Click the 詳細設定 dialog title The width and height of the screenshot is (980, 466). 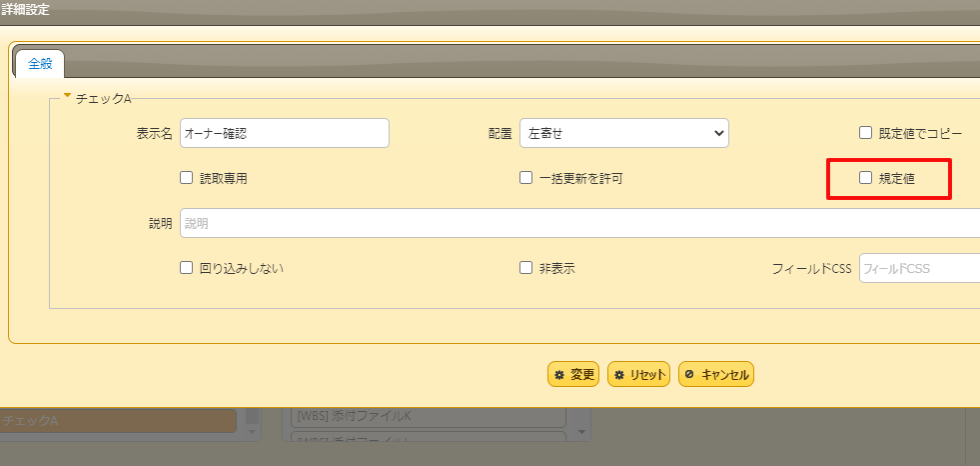(x=25, y=10)
